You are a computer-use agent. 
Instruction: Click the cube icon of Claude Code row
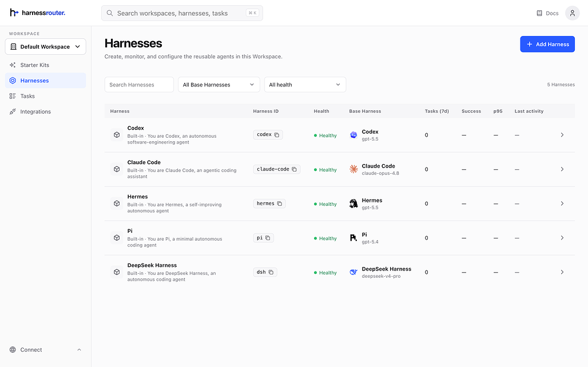[117, 169]
